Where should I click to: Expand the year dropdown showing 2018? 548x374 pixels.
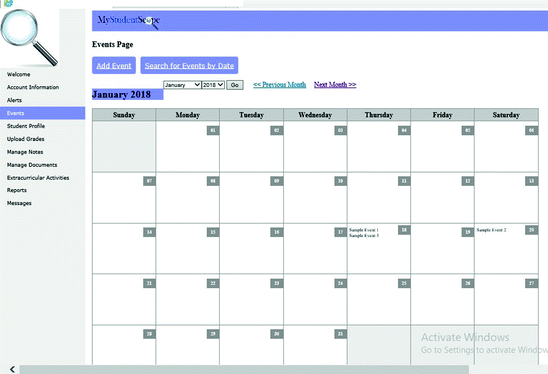point(213,85)
